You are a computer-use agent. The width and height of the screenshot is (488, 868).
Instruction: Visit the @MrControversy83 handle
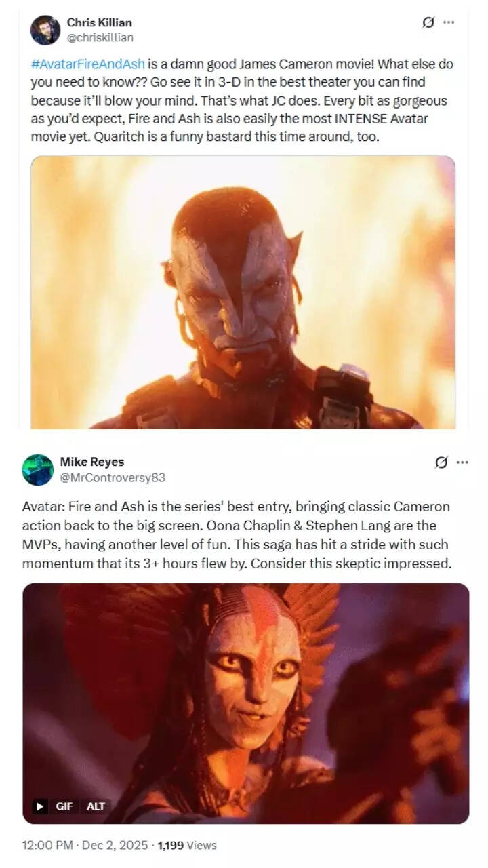coord(113,477)
